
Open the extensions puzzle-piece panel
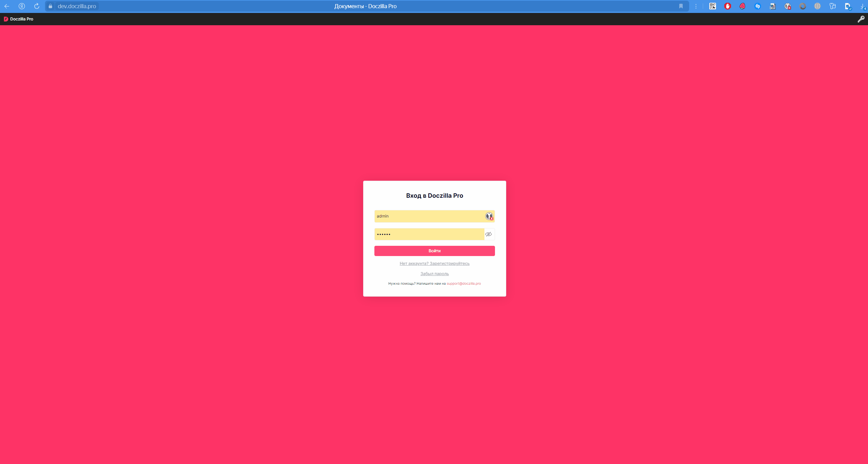pyautogui.click(x=832, y=6)
